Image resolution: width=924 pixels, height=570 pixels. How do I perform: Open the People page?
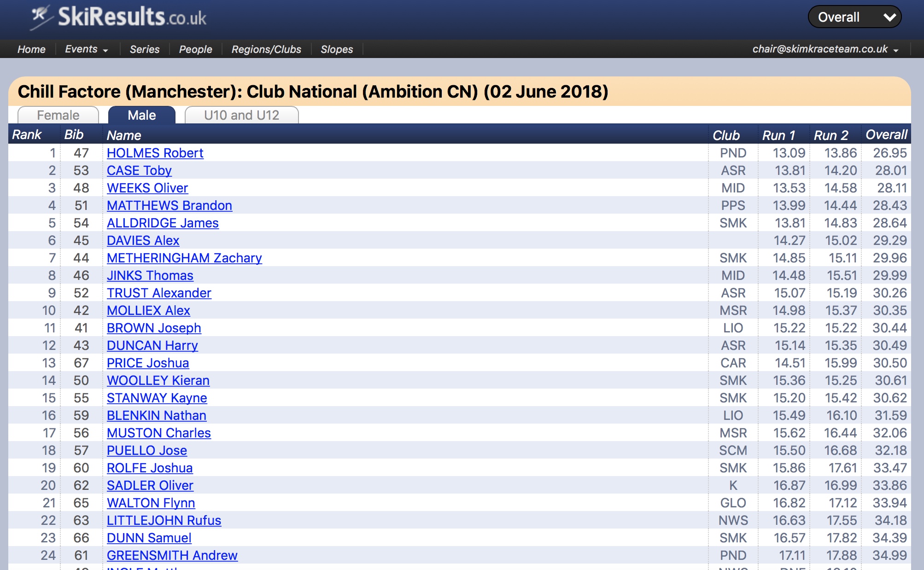[195, 49]
